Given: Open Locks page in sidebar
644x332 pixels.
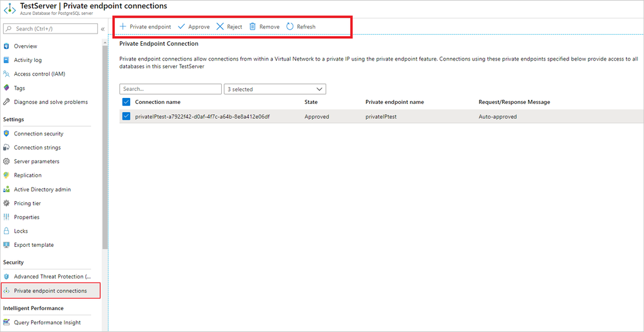Looking at the screenshot, I should [21, 231].
